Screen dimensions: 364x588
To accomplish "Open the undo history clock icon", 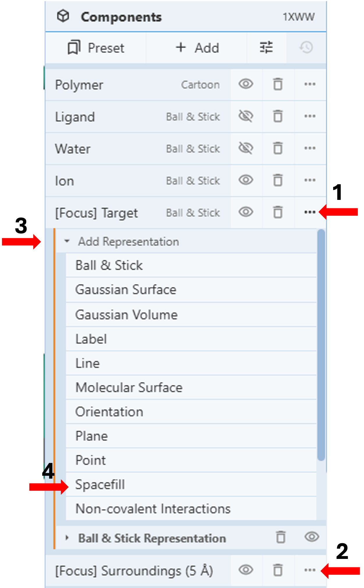I will pos(306,48).
